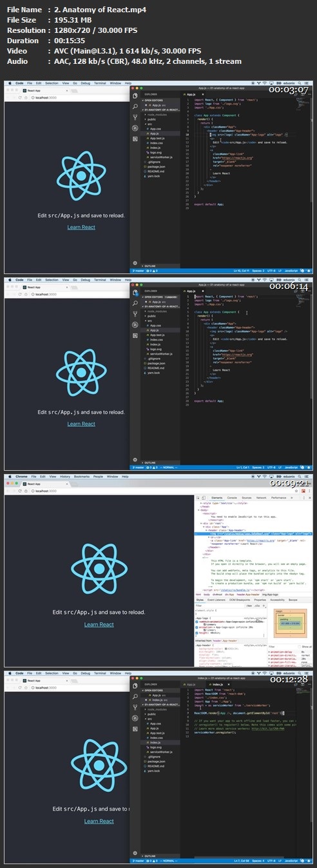This screenshot has height=868, width=317.
Task: Click Filter field in DevTools Styles pane
Action: coord(218,606)
